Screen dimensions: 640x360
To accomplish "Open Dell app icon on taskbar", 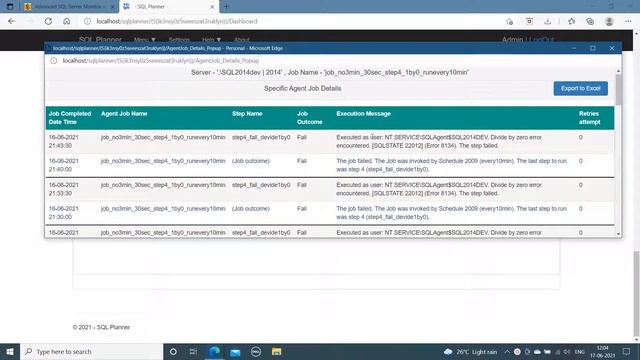I will [x=256, y=351].
